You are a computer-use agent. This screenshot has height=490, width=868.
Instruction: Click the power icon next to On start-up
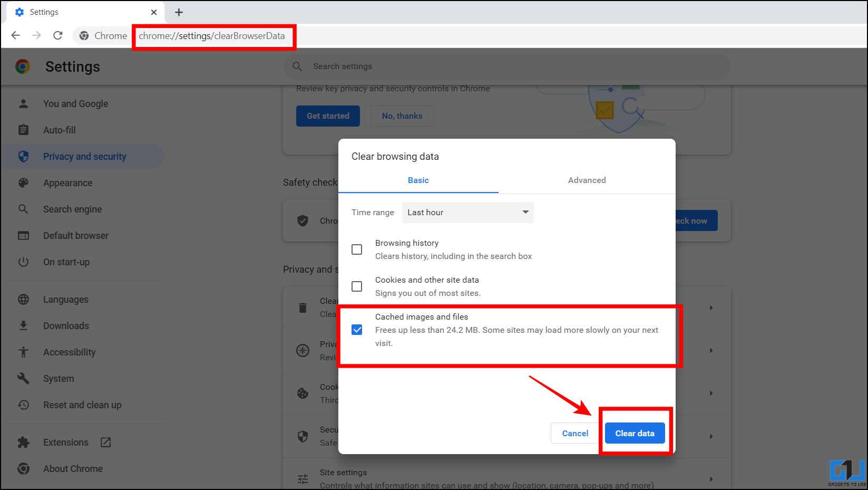pyautogui.click(x=23, y=262)
